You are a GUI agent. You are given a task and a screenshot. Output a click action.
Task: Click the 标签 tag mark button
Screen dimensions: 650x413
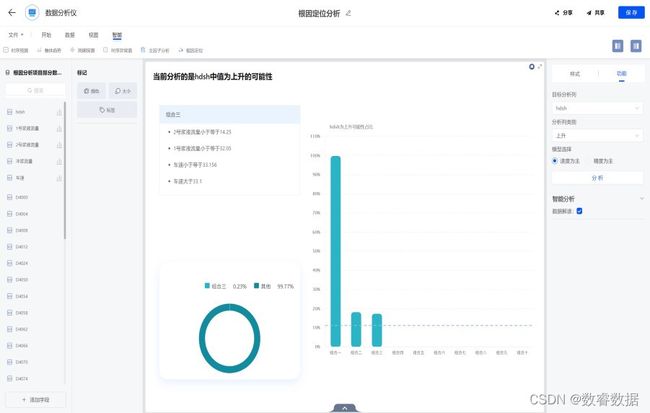(x=107, y=110)
